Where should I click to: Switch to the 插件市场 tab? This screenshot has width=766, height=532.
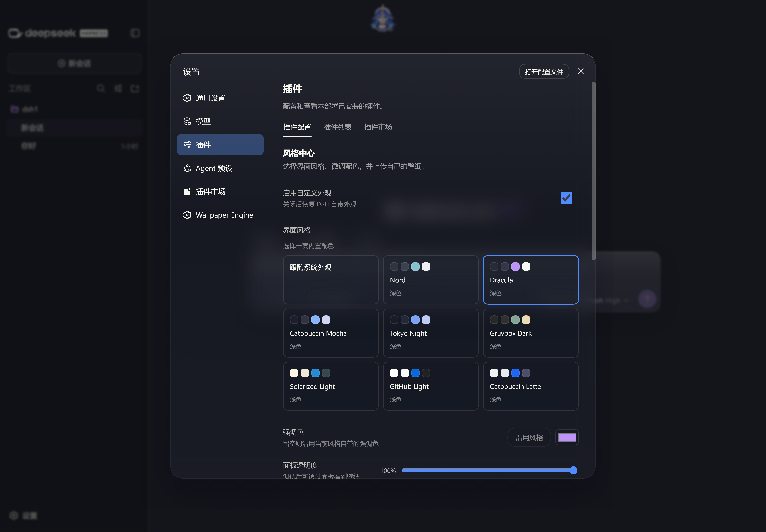tap(378, 127)
